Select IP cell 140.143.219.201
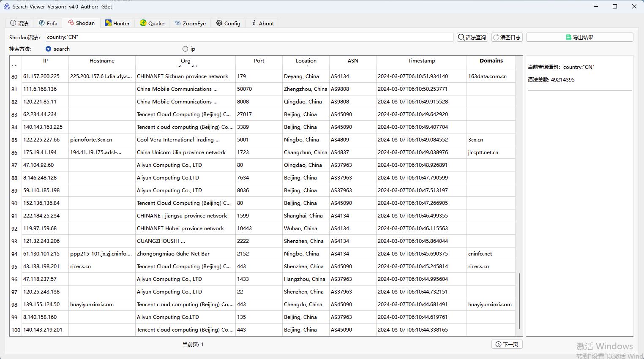 (45, 330)
